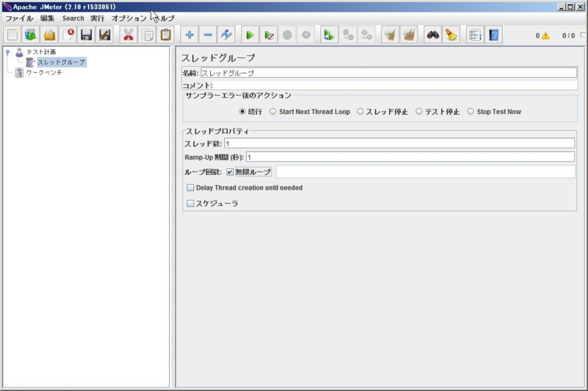Click the New test plan icon
588x391 pixels.
click(x=12, y=35)
